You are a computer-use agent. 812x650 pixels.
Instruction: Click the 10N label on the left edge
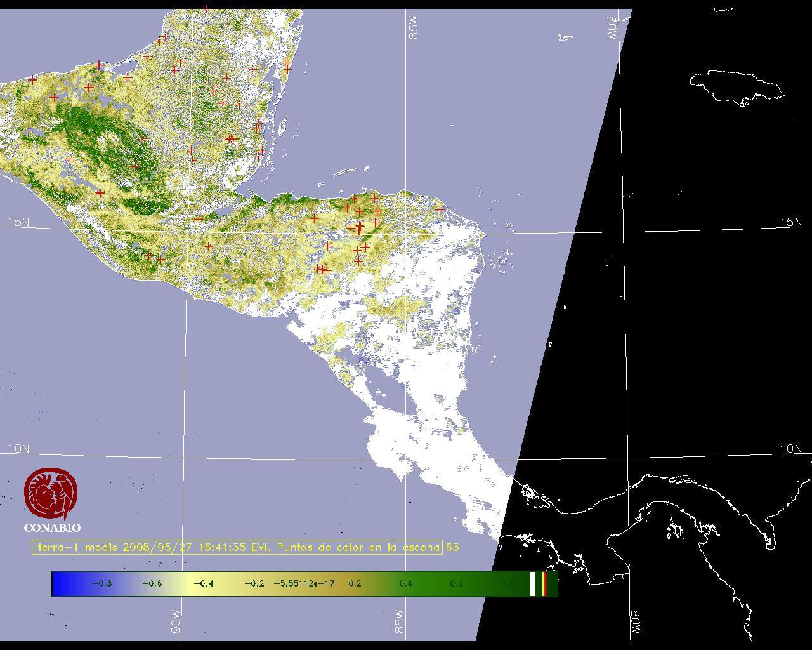point(18,449)
